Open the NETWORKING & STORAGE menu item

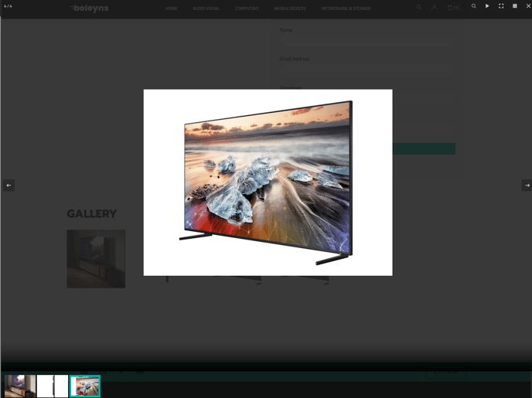[346, 9]
